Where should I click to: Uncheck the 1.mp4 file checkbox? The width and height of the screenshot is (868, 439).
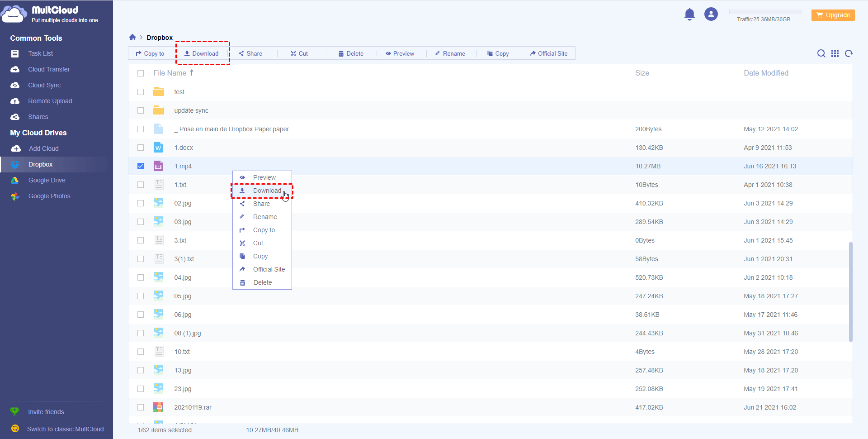pos(141,166)
